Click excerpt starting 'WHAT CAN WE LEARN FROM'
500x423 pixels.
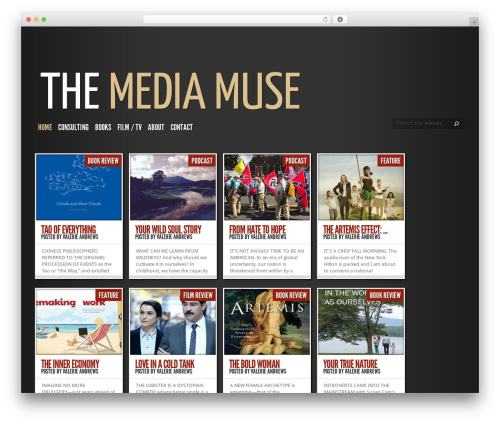(172, 261)
